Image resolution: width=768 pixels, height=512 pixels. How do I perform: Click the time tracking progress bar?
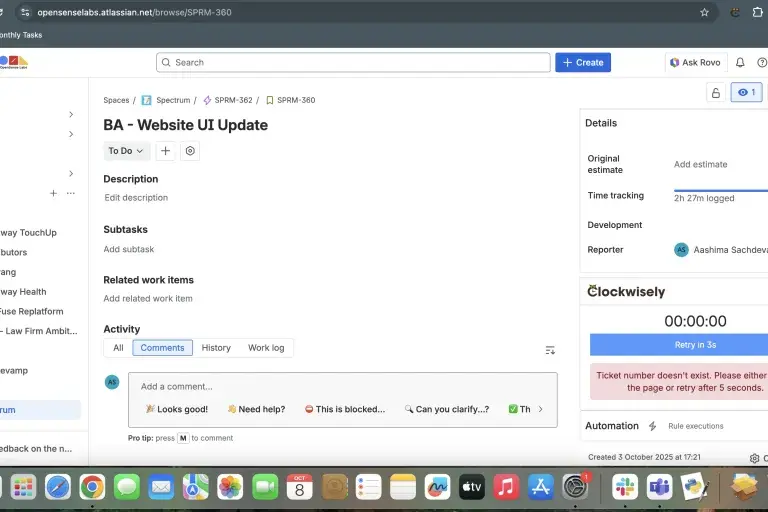(720, 190)
